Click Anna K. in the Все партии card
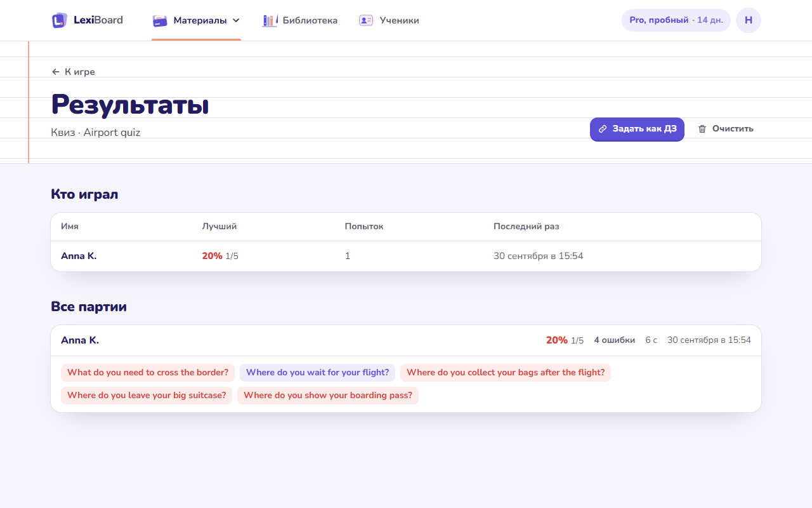Screen dimensions: 812x508 [80, 340]
